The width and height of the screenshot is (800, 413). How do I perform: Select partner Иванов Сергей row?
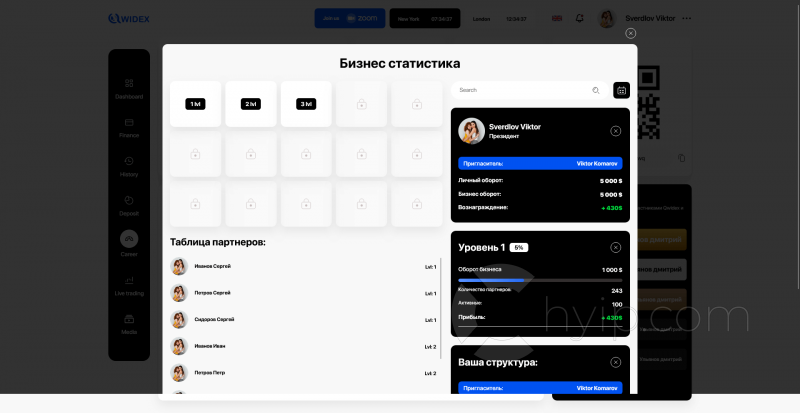pyautogui.click(x=303, y=266)
